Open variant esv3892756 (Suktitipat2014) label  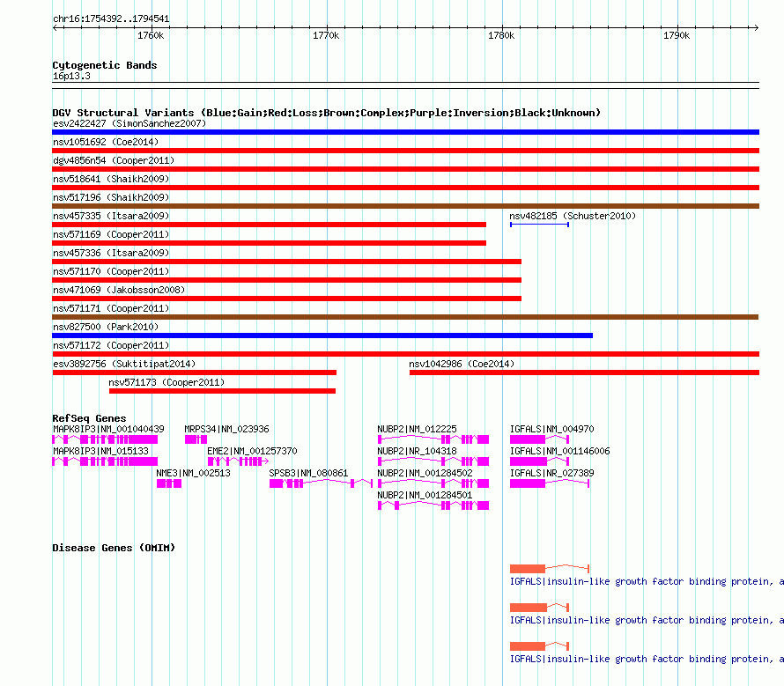tap(124, 364)
